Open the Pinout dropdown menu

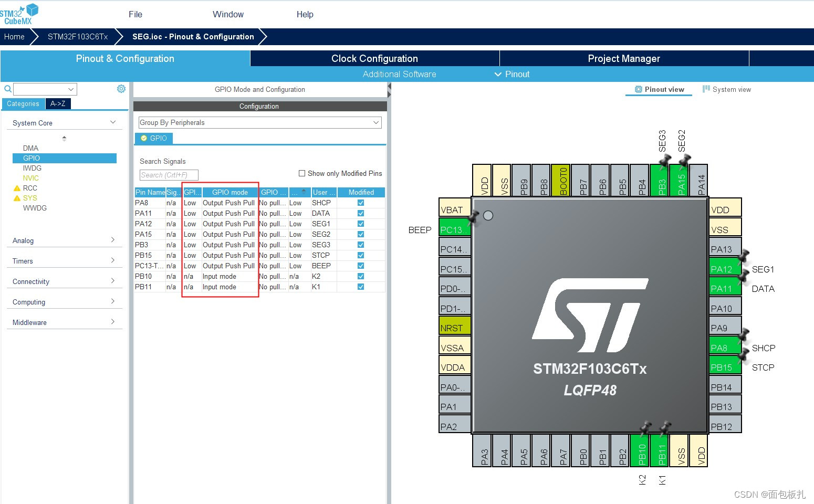tap(512, 74)
